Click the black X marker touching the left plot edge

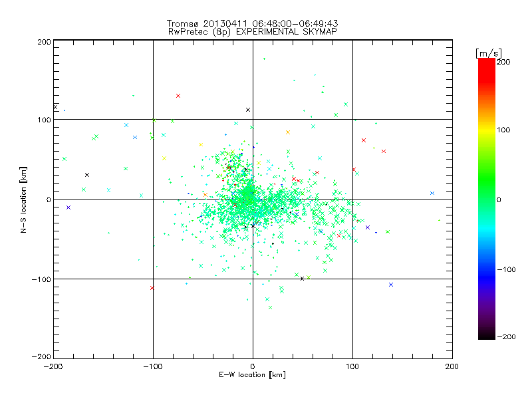click(x=56, y=107)
